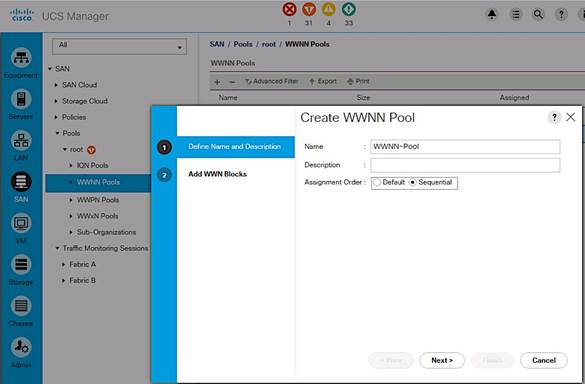585x384 pixels.
Task: Go to Define Name and Description step
Action: 235,147
